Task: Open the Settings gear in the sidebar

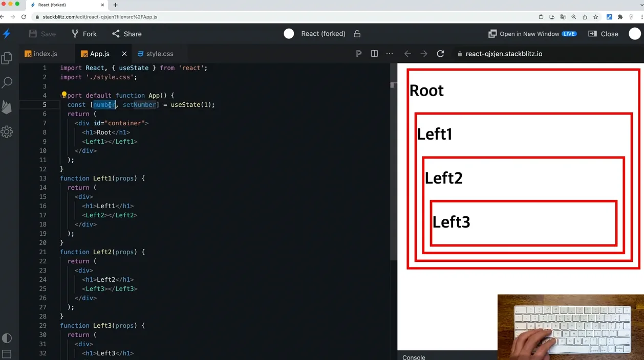Action: [7, 132]
